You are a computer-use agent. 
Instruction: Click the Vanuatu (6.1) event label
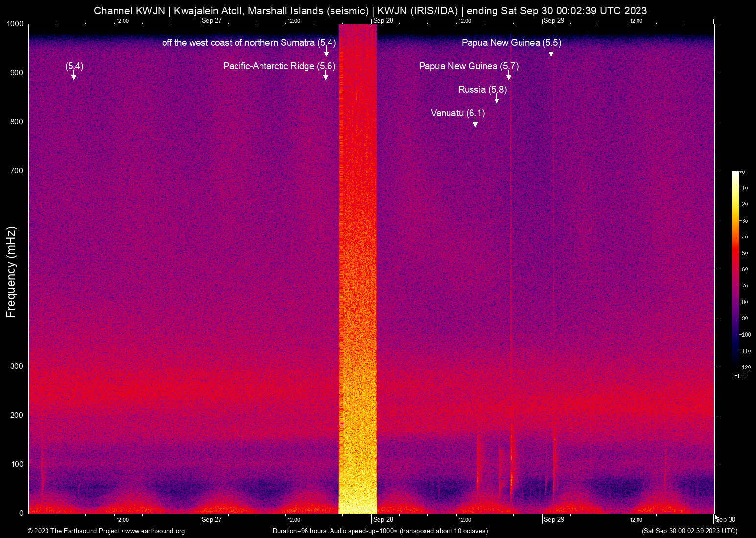tap(458, 113)
